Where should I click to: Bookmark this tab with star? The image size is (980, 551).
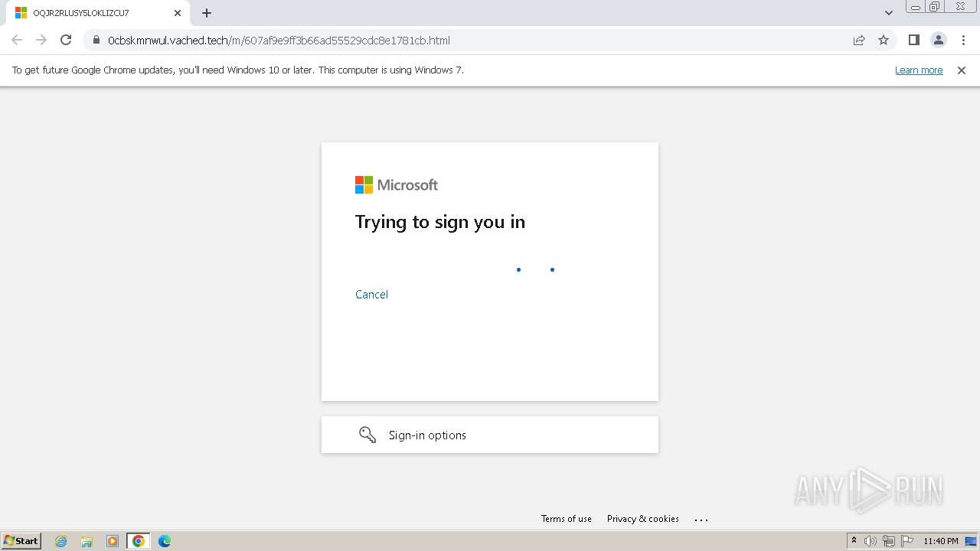pos(884,41)
